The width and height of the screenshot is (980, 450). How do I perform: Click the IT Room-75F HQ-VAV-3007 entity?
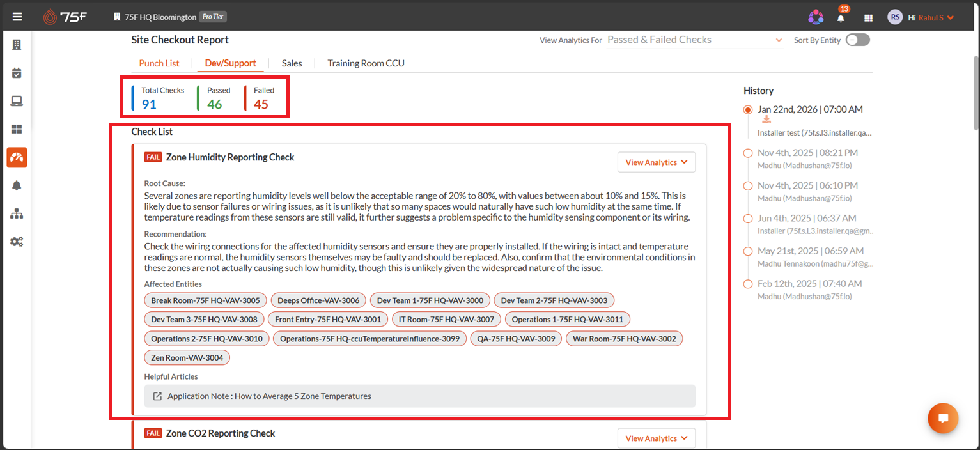pyautogui.click(x=446, y=319)
